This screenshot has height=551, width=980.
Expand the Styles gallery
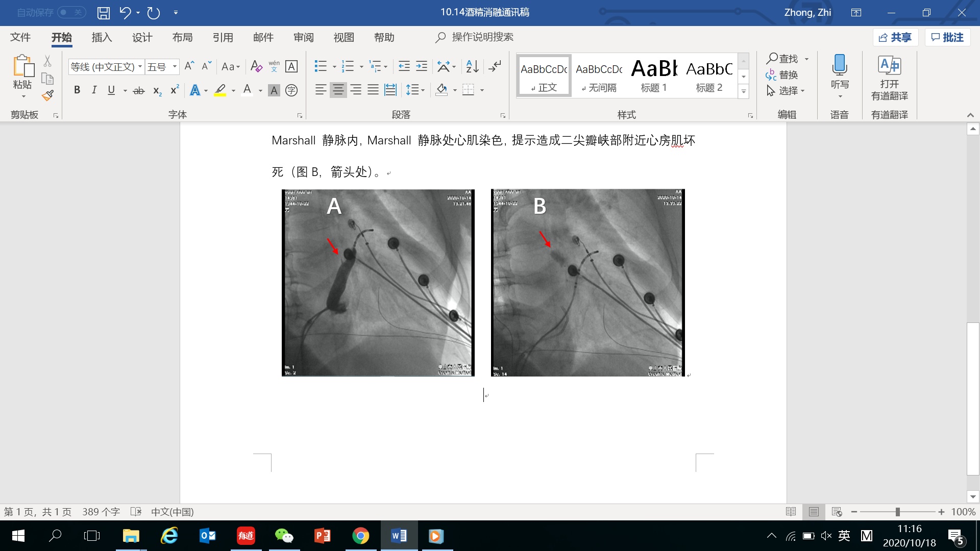coord(744,92)
